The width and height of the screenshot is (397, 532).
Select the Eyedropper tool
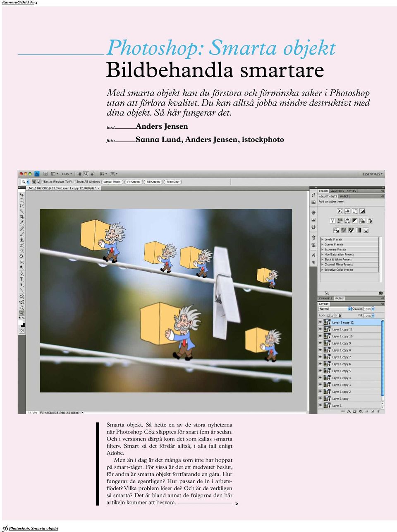coord(22,222)
